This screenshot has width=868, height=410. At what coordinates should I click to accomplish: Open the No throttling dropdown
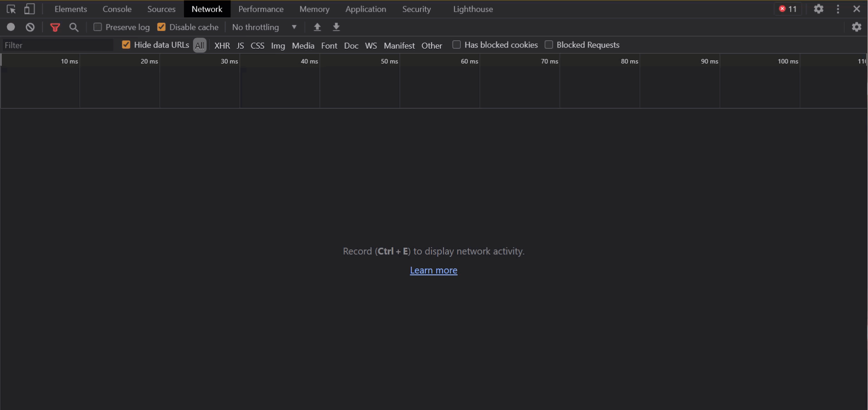(x=264, y=27)
